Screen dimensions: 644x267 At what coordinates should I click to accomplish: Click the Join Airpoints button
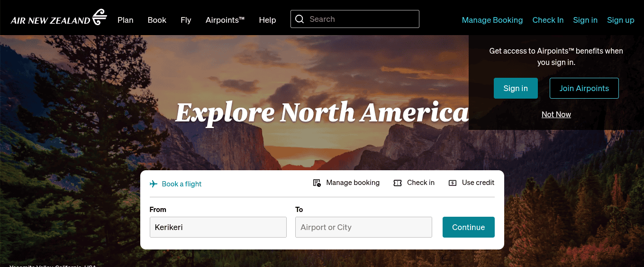(x=584, y=88)
